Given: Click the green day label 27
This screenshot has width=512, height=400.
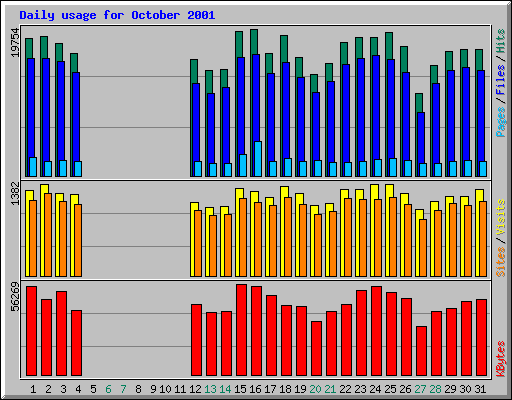Looking at the screenshot, I should click(420, 389).
